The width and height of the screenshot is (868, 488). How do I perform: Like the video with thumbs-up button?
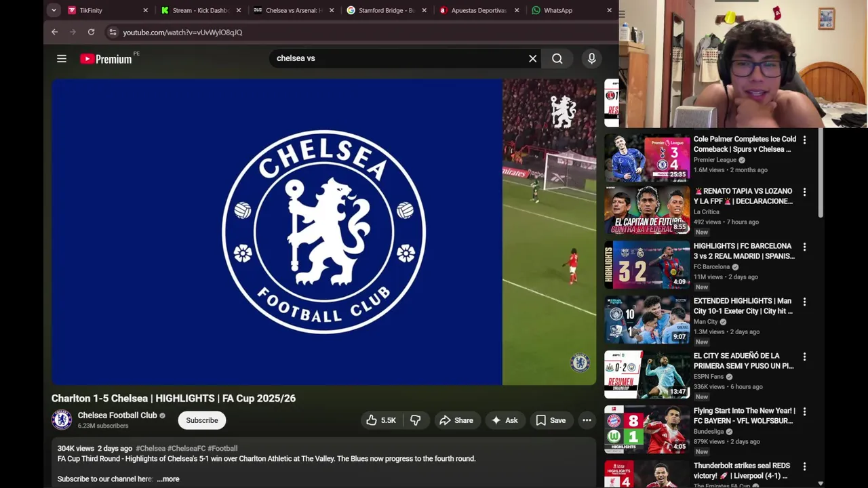[381, 420]
